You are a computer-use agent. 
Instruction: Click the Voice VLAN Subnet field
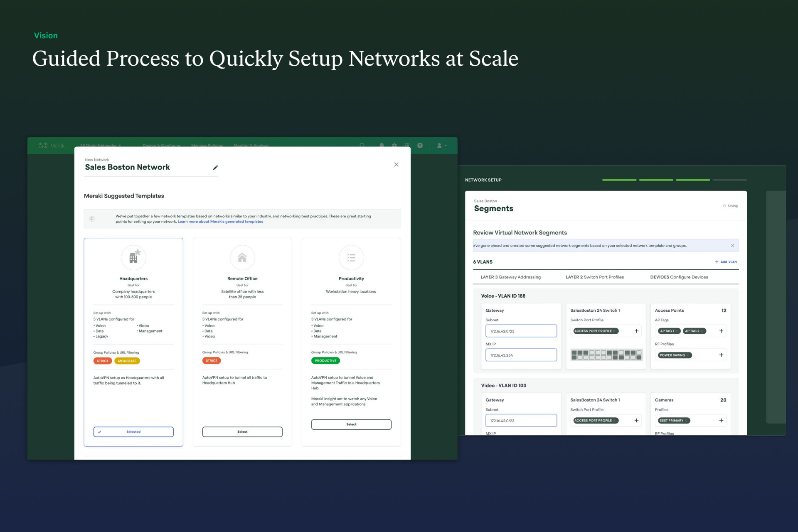click(x=521, y=331)
